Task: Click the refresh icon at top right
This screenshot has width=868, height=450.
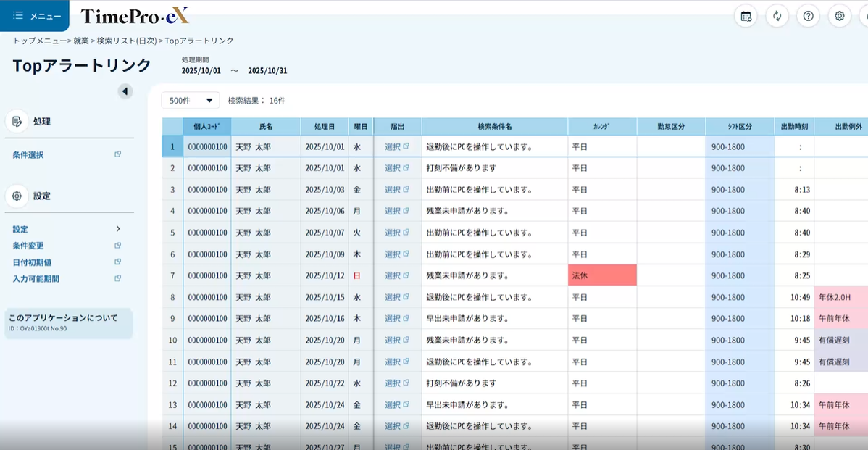Action: click(777, 16)
